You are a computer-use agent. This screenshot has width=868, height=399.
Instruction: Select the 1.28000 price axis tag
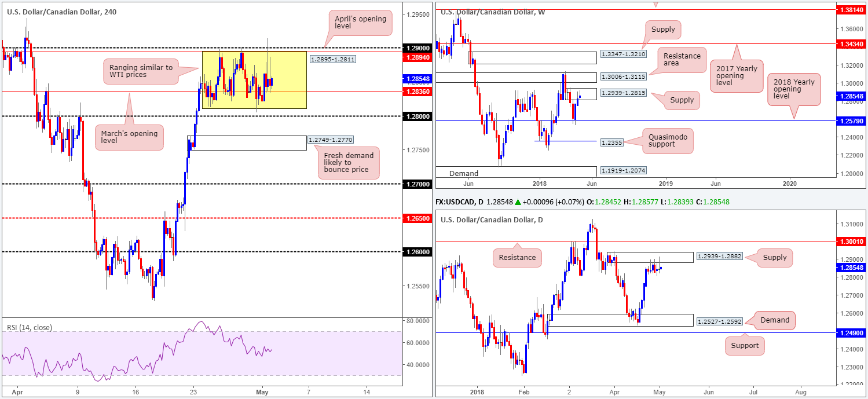pos(417,116)
